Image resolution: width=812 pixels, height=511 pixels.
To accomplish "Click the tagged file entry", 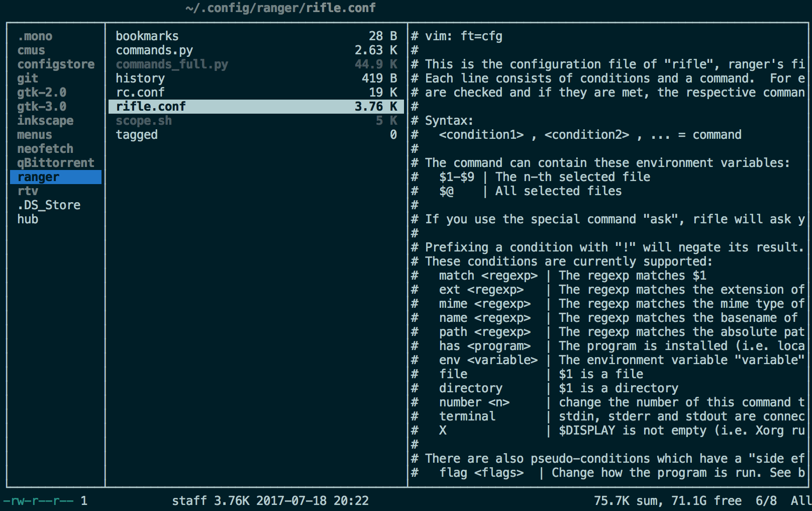I will tap(137, 135).
